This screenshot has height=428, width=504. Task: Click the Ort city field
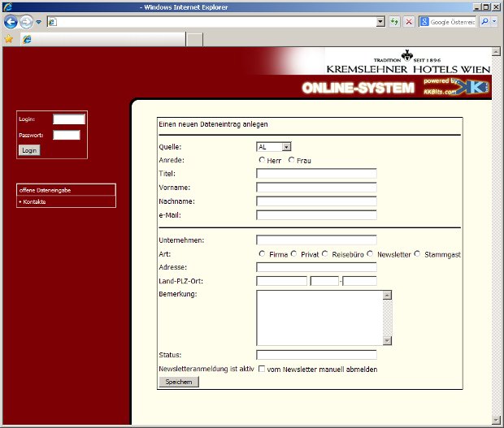point(359,281)
